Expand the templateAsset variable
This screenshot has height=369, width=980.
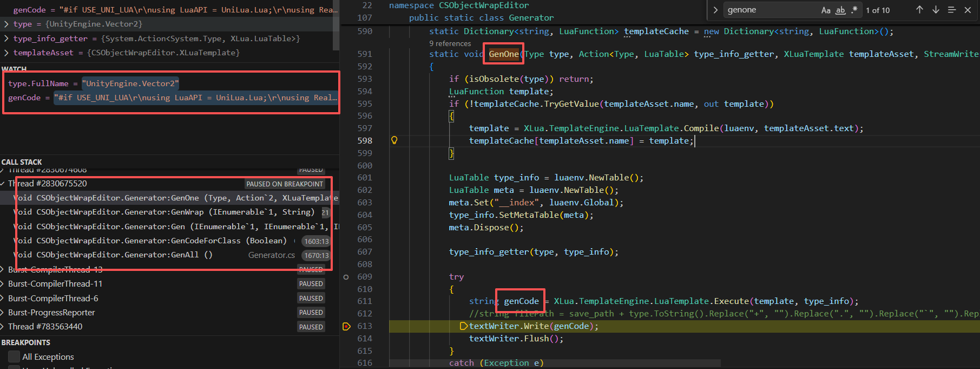(x=6, y=53)
